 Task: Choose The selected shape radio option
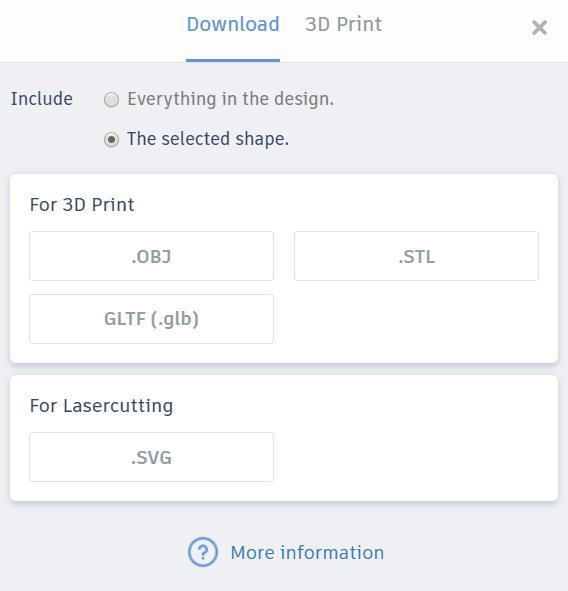[x=112, y=139]
